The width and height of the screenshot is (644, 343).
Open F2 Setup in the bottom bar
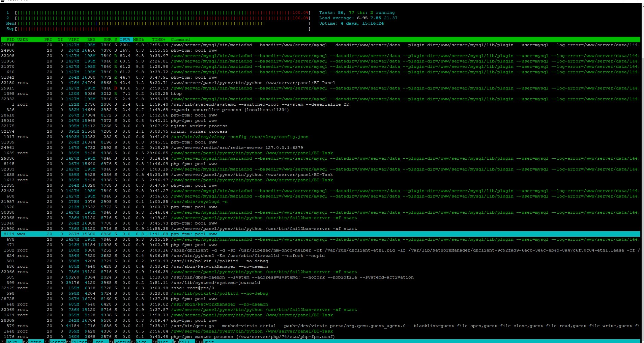point(33,342)
